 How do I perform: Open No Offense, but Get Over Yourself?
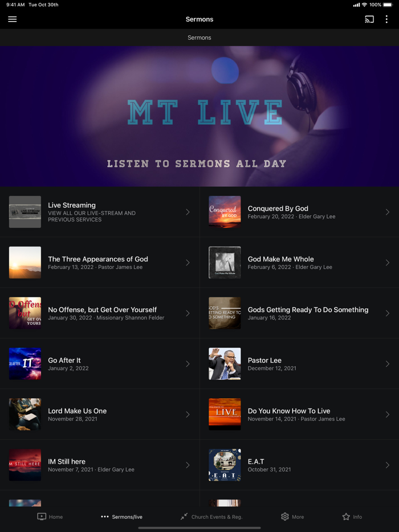pos(100,313)
